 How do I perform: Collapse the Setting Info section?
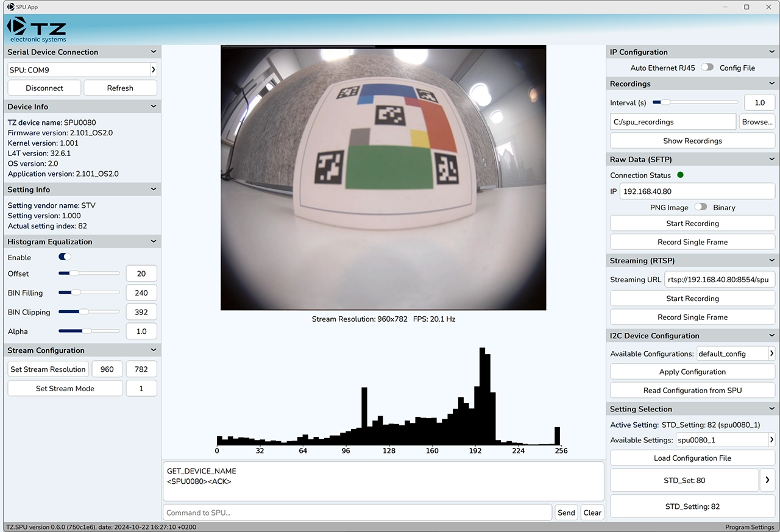coord(154,190)
